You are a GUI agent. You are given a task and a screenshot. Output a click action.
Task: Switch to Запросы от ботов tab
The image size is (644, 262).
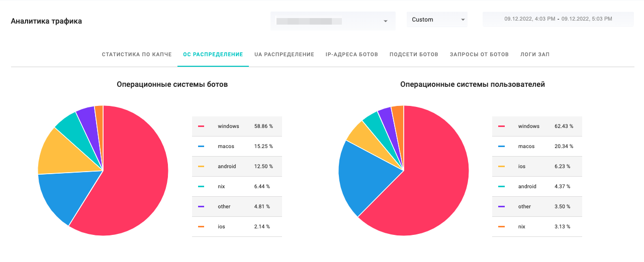pos(479,54)
